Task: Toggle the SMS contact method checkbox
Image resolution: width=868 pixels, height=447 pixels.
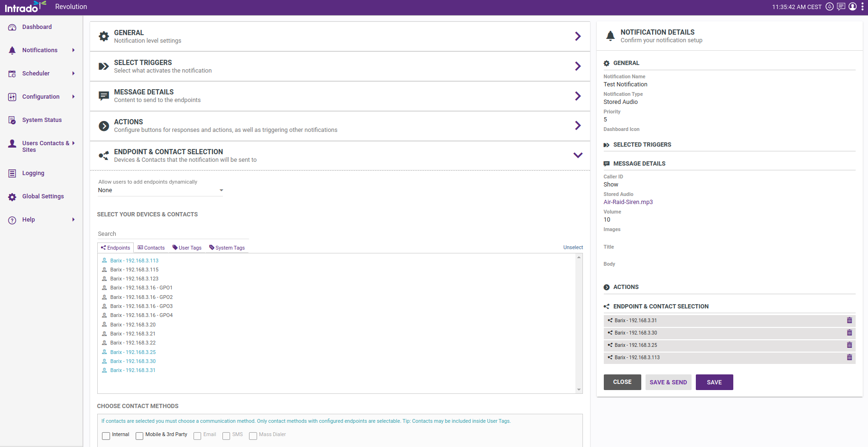Action: pos(226,436)
